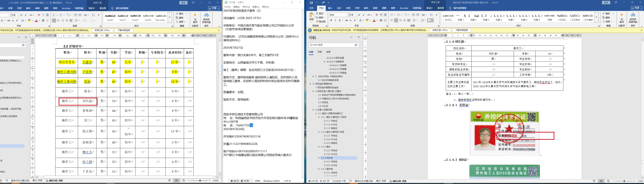Toggle align left in right Word ribbon
644x184 pixels.
click(392, 20)
